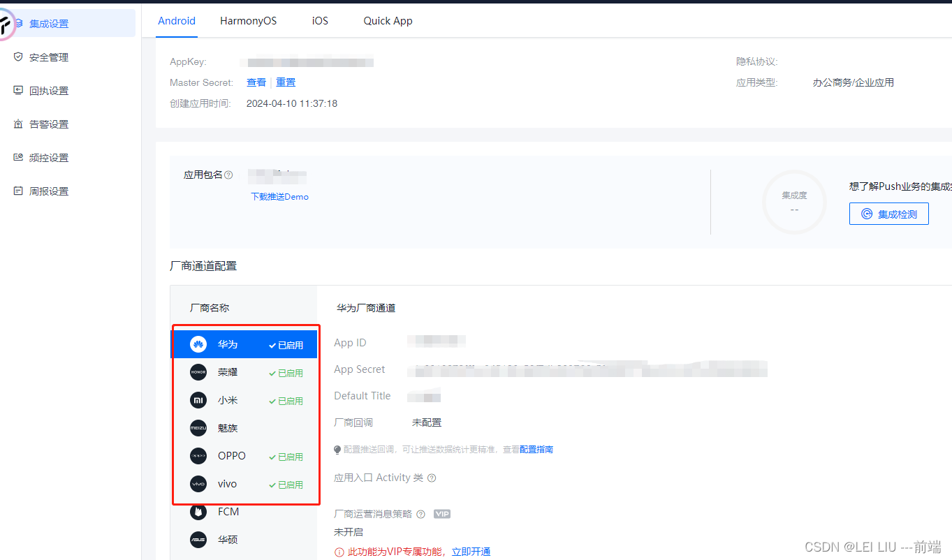Click the Huawei logo icon
Image resolution: width=952 pixels, height=560 pixels.
click(x=198, y=344)
